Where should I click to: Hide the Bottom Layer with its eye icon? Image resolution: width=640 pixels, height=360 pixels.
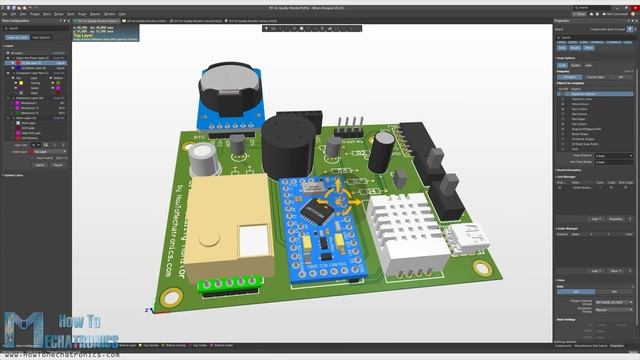(x=13, y=68)
